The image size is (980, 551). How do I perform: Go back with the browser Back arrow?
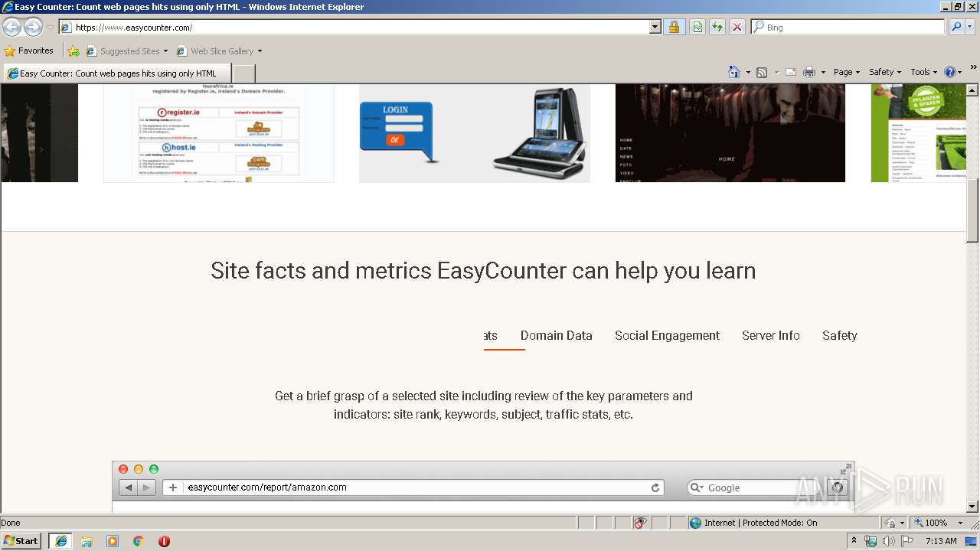11,28
